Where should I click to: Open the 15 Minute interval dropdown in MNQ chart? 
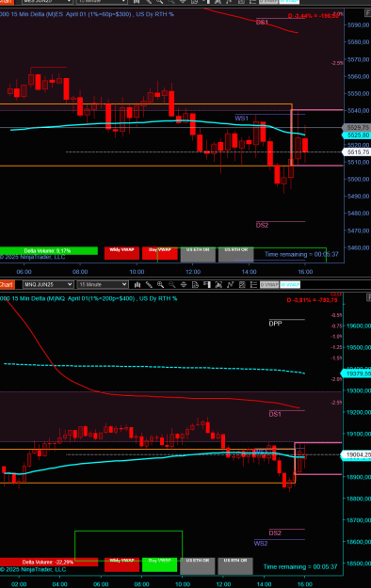(103, 285)
